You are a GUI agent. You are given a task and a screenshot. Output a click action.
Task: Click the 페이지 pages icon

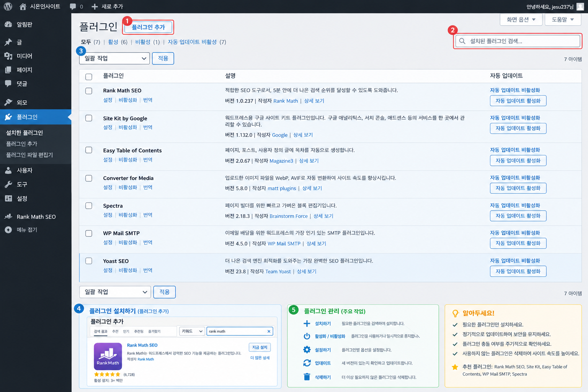[x=8, y=70]
